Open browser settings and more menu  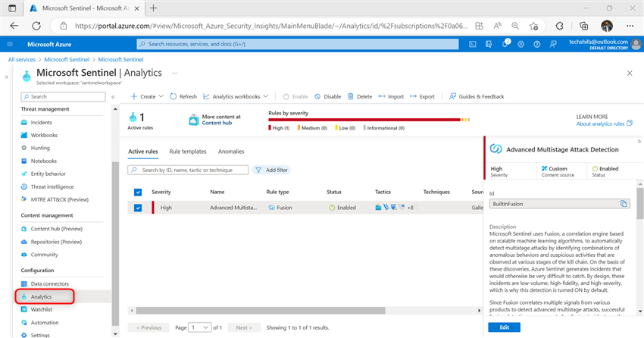coord(630,26)
